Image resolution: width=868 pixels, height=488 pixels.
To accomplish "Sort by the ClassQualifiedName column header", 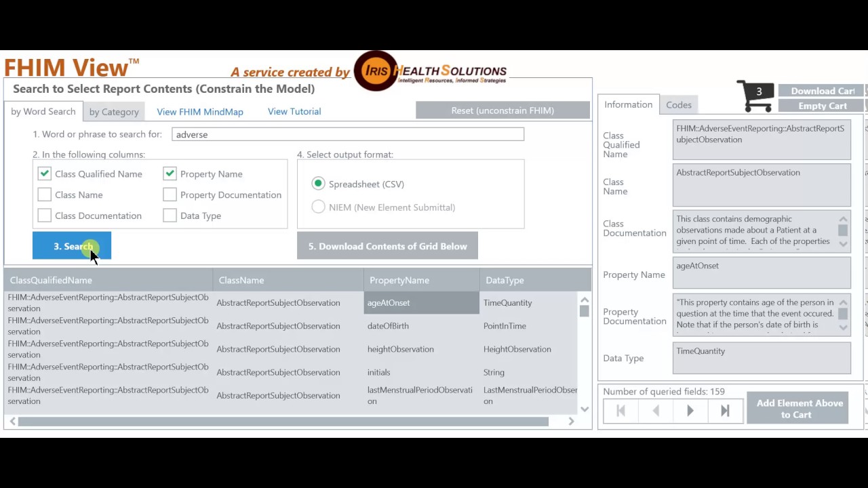I will pos(108,280).
